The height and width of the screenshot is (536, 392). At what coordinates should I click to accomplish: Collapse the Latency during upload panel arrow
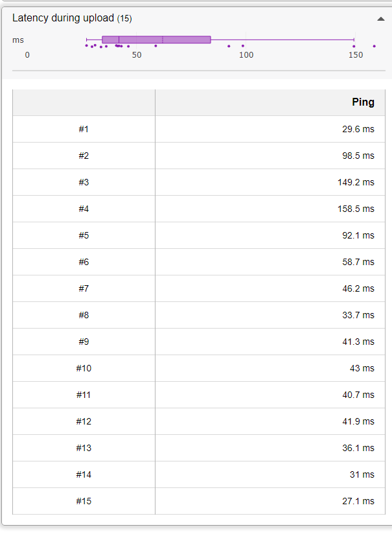(380, 19)
